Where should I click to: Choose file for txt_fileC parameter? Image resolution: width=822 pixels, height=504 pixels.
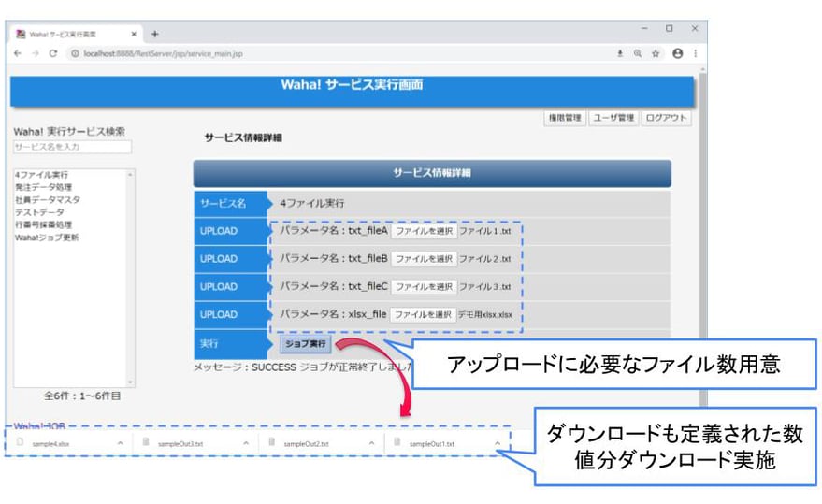coord(425,286)
